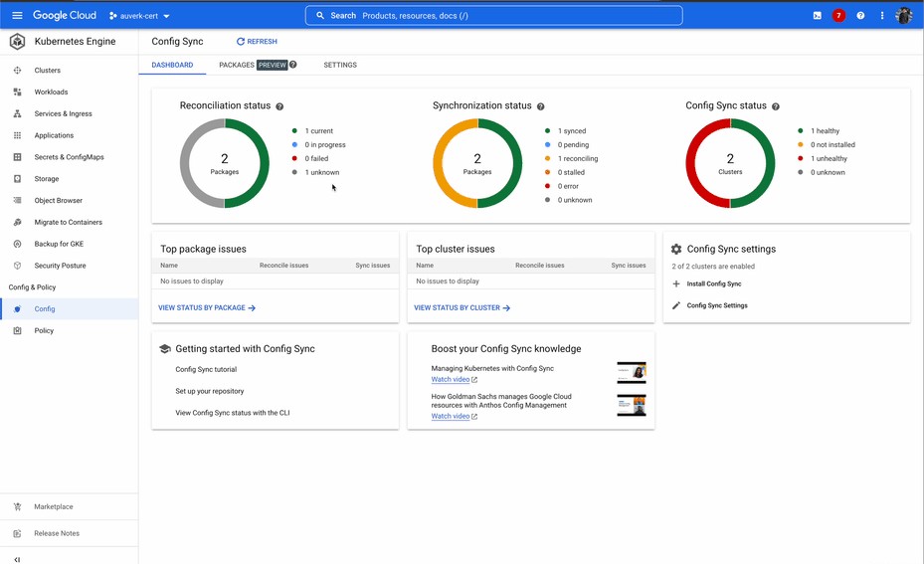Screen dimensions: 924x564
Task: Click the Applications grid icon in sidebar
Action: (x=17, y=135)
